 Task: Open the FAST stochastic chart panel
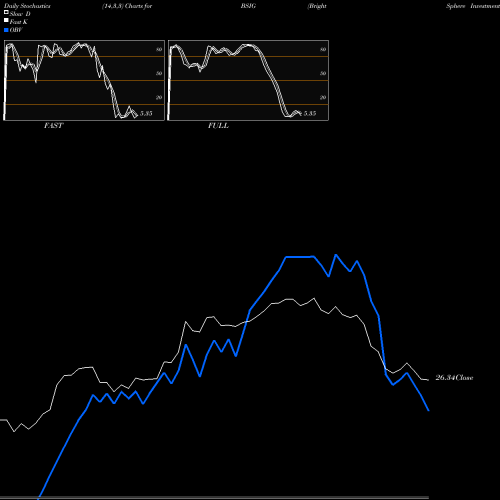click(x=84, y=80)
